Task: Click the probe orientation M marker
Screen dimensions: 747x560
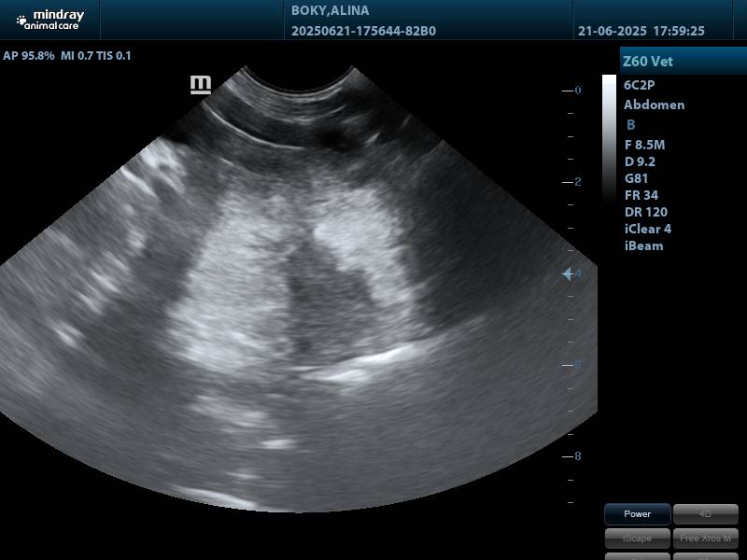Action: (x=200, y=85)
